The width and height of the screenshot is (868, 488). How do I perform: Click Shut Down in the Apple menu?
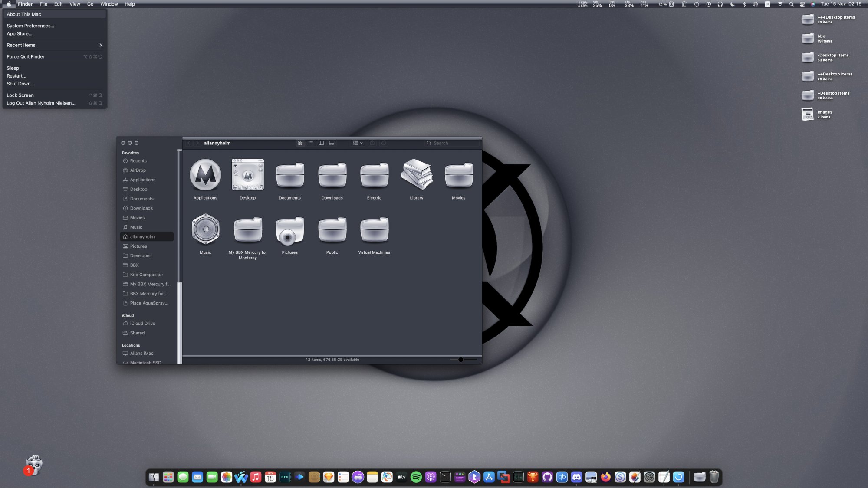pos(20,84)
